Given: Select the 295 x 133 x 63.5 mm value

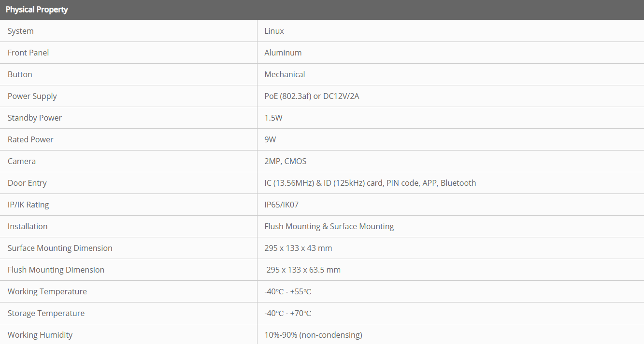Looking at the screenshot, I should pyautogui.click(x=303, y=270).
